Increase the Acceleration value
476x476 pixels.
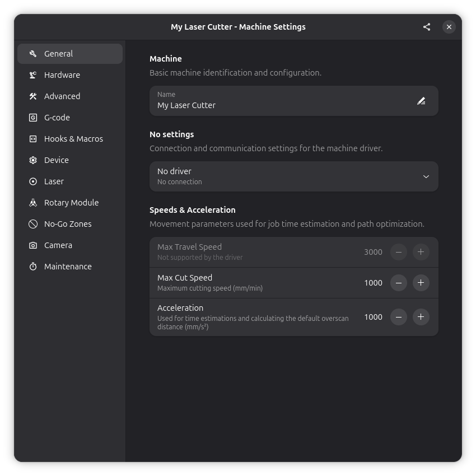[x=421, y=317]
